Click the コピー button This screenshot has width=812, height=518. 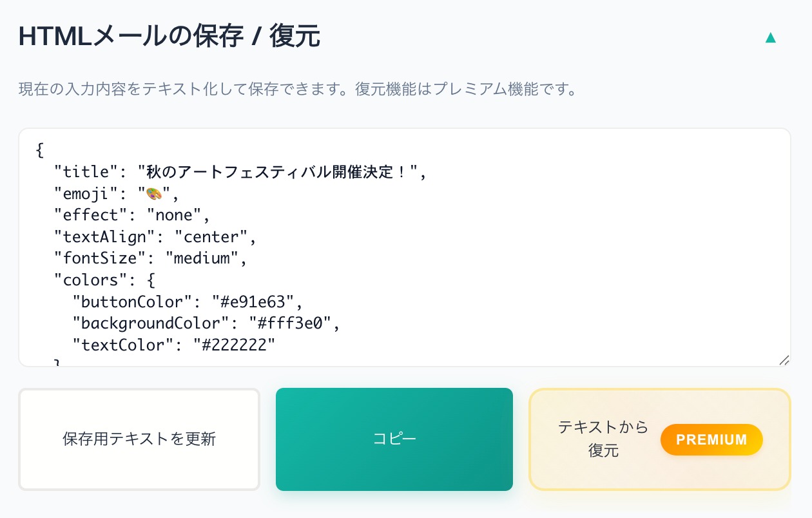(x=394, y=439)
